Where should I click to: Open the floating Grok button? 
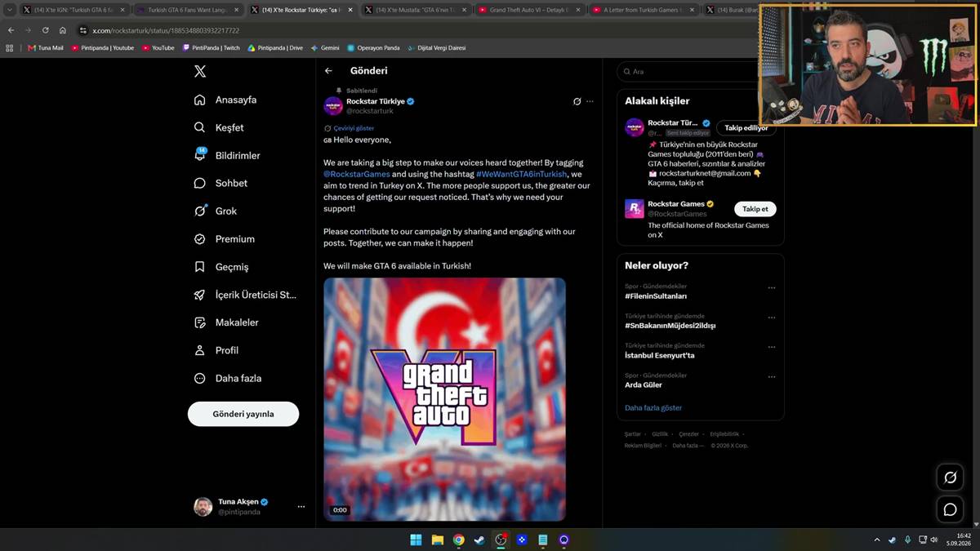[950, 478]
